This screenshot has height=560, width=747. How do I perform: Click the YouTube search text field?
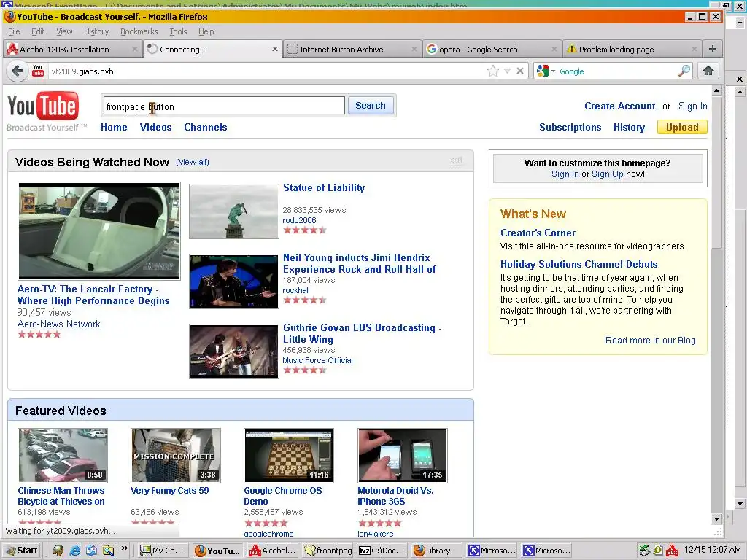click(x=223, y=106)
